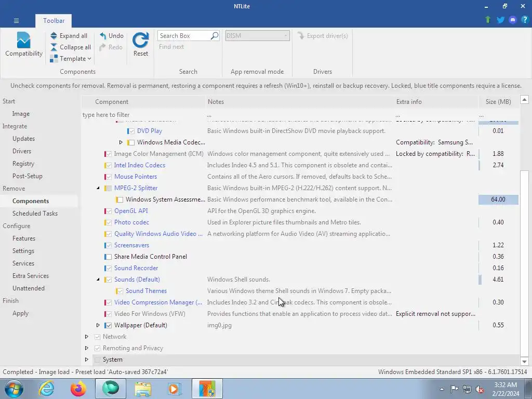Open the Windows Start button
This screenshot has width=532, height=399.
point(14,389)
